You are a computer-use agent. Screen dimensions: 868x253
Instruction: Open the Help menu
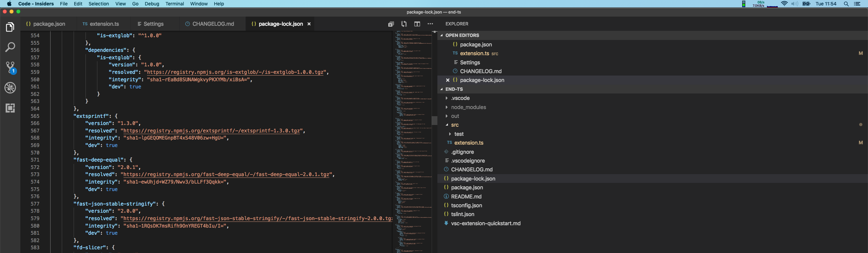pyautogui.click(x=219, y=4)
